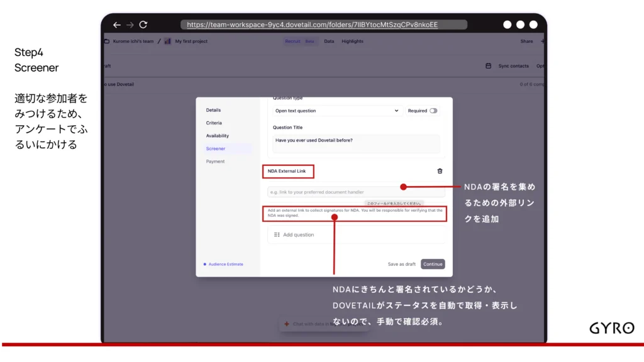Click the Question Title text field

(x=355, y=143)
